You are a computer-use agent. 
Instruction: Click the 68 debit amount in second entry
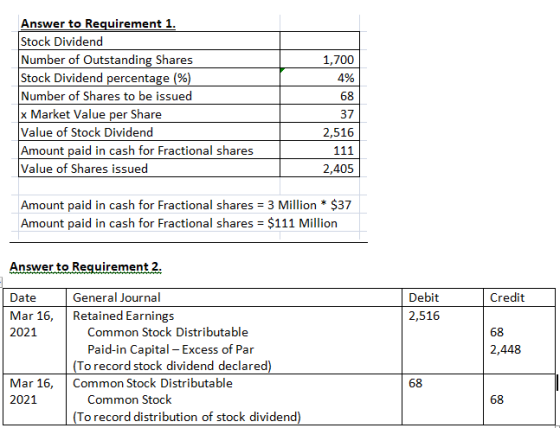click(x=415, y=383)
